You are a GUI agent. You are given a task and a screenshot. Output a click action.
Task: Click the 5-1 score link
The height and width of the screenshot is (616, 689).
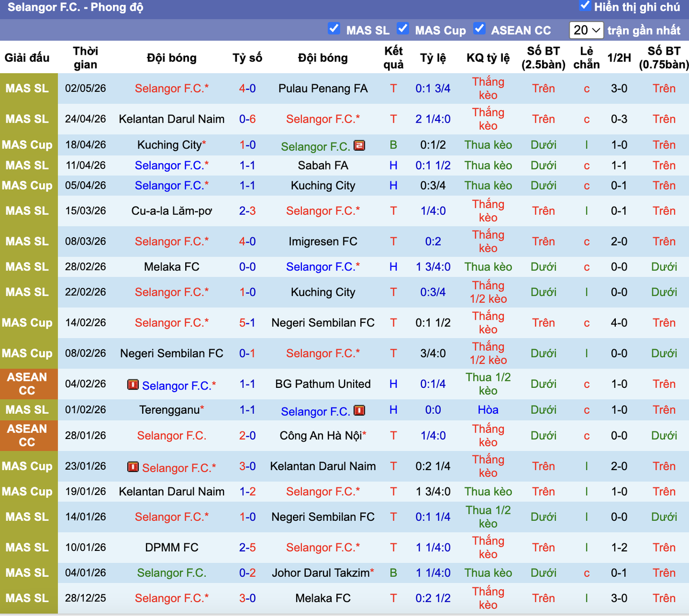[x=248, y=323]
